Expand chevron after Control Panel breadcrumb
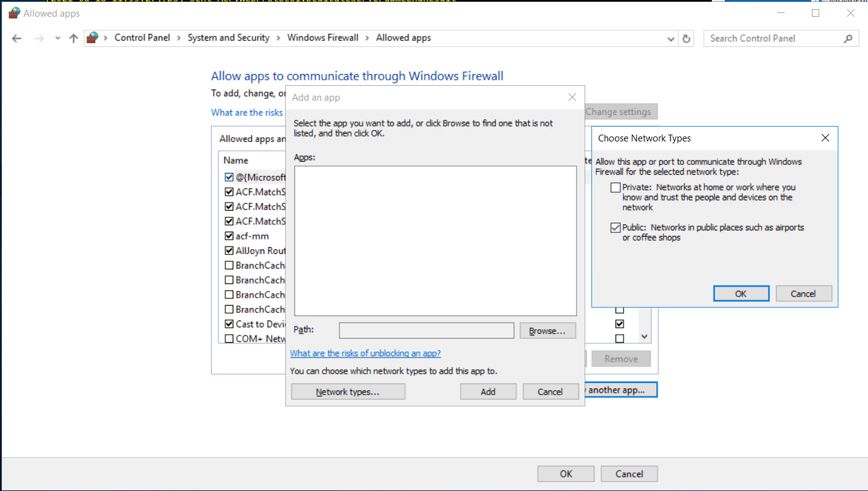Image resolution: width=868 pixels, height=491 pixels. pos(179,38)
